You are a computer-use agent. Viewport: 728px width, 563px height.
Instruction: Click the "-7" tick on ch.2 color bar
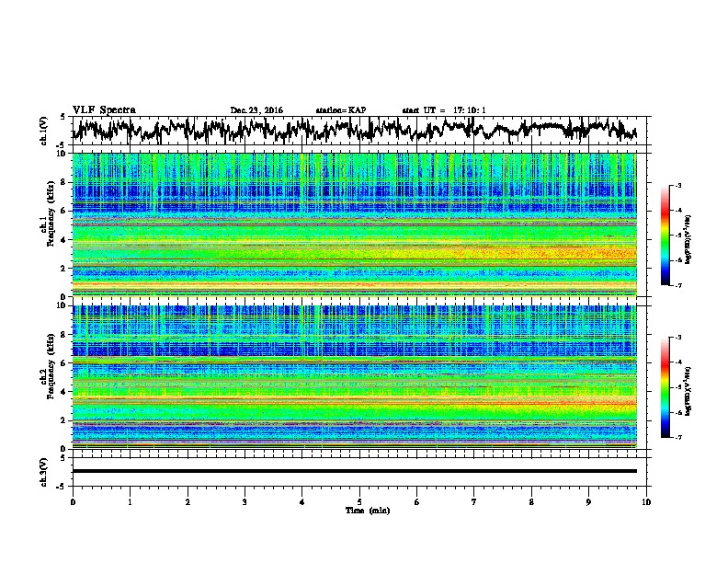(x=677, y=438)
